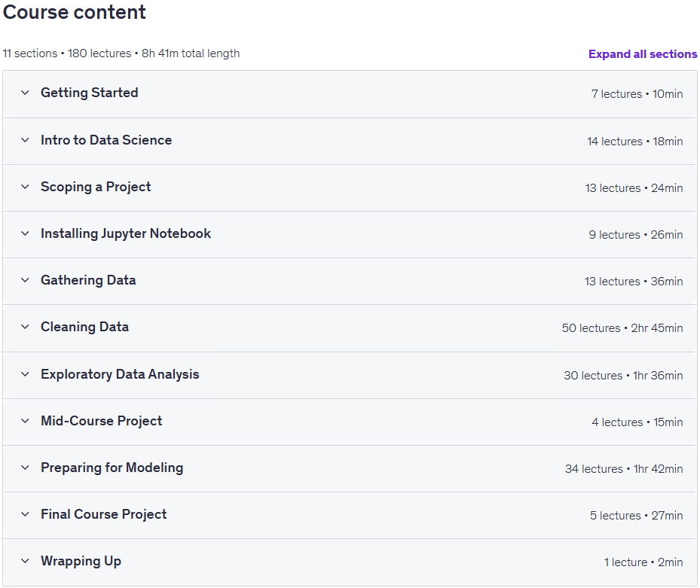Select the Preparing for Modeling title
The width and height of the screenshot is (700, 588).
(112, 468)
